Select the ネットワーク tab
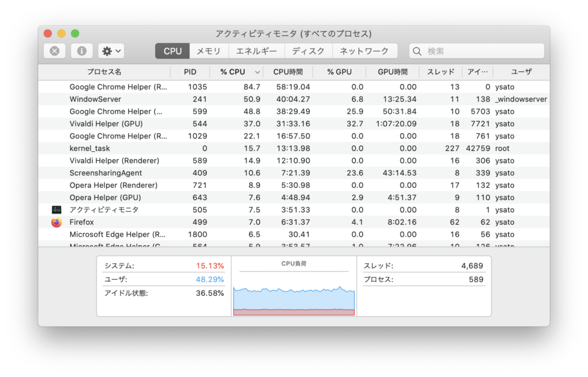Screen dimensions: 588x377 (364, 51)
